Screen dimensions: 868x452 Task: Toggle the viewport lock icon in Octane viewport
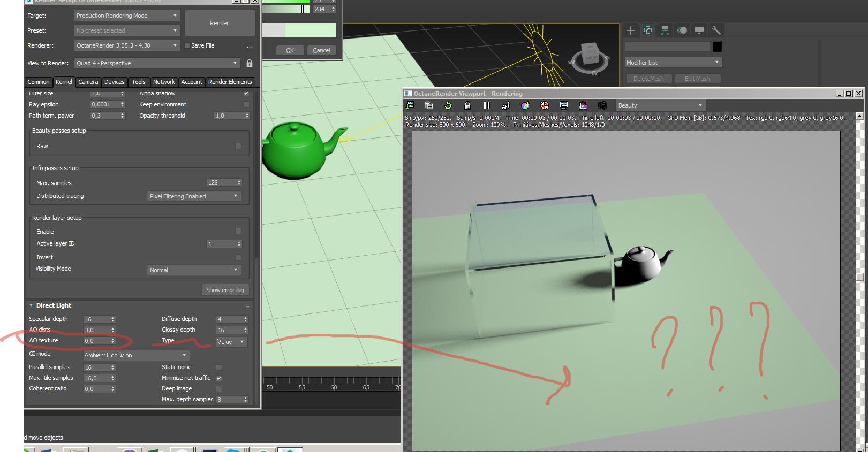click(x=467, y=105)
